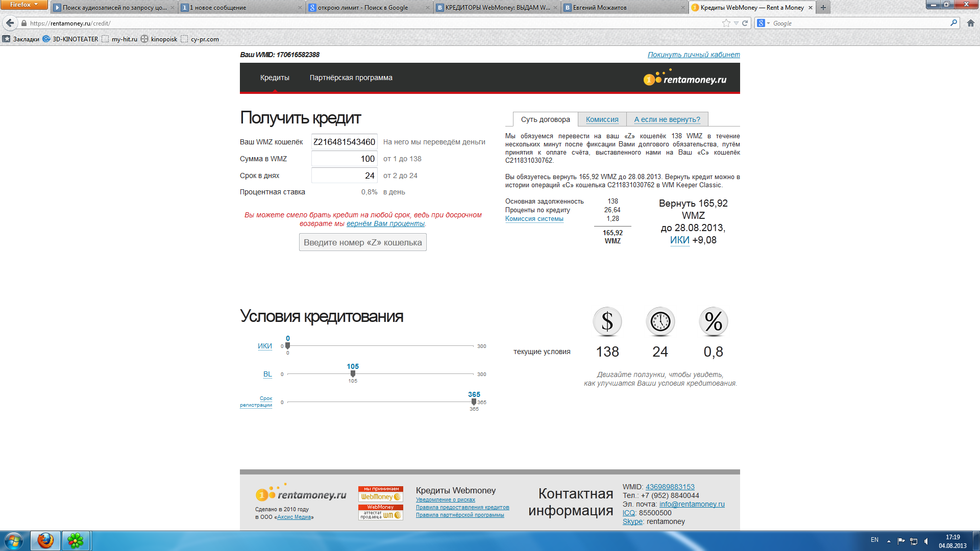The width and height of the screenshot is (980, 551).
Task: Click the 'мы принимаем WebMoney' badge
Action: (x=381, y=494)
